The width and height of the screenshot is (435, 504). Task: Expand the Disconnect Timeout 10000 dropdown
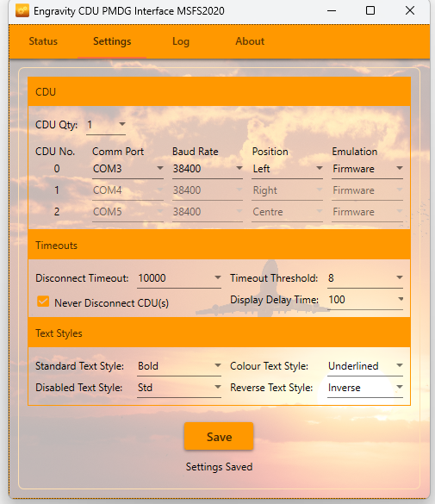[x=179, y=278]
